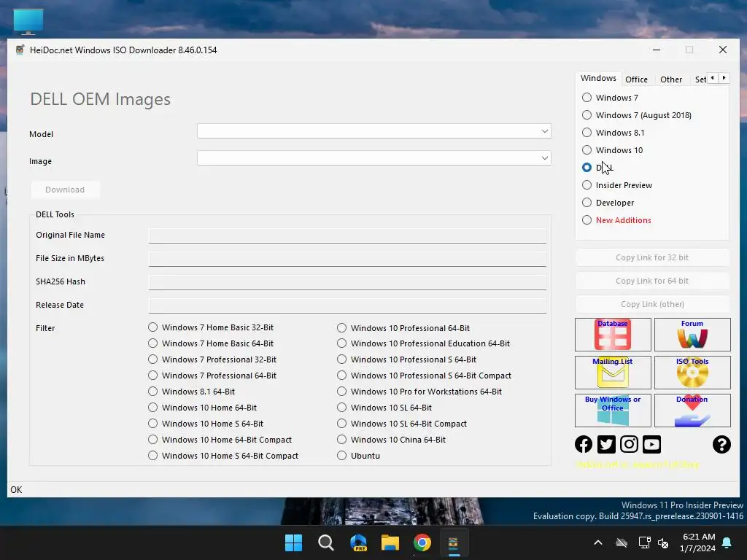Click ISO Downloader taskbar icon

pos(454,542)
